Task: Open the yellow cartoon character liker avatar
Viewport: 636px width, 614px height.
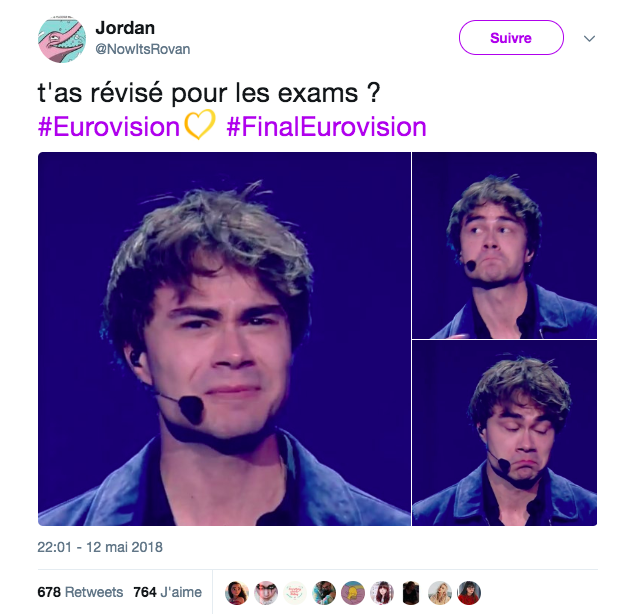Action: [353, 593]
